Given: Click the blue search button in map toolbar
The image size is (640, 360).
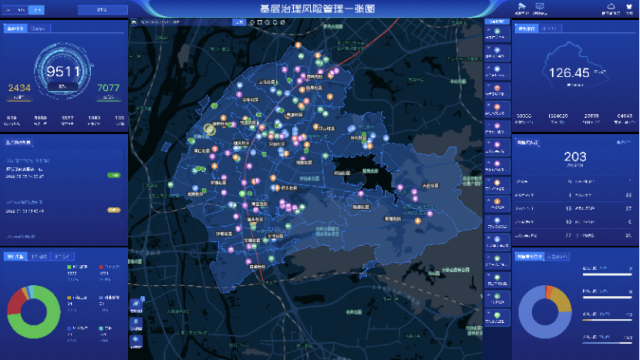Looking at the screenshot, I should [239, 22].
